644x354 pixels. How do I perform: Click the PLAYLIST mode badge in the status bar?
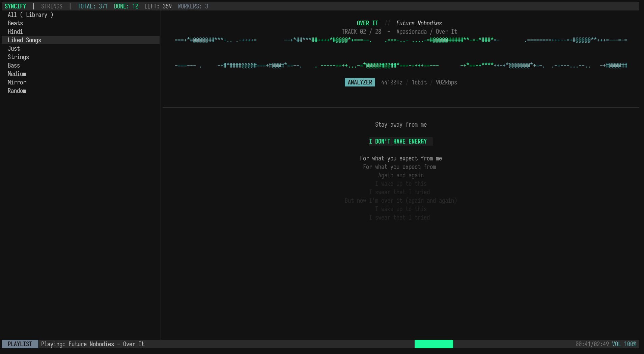tap(20, 344)
